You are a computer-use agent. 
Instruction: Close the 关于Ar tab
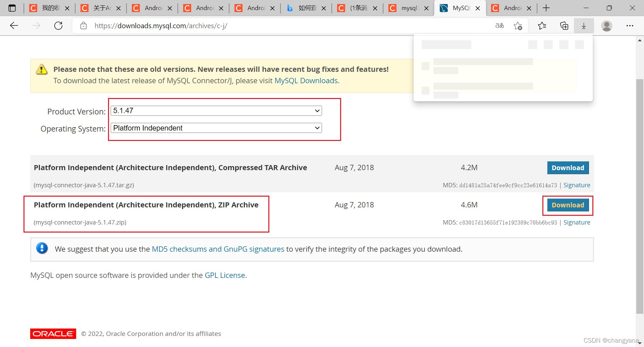(x=118, y=8)
